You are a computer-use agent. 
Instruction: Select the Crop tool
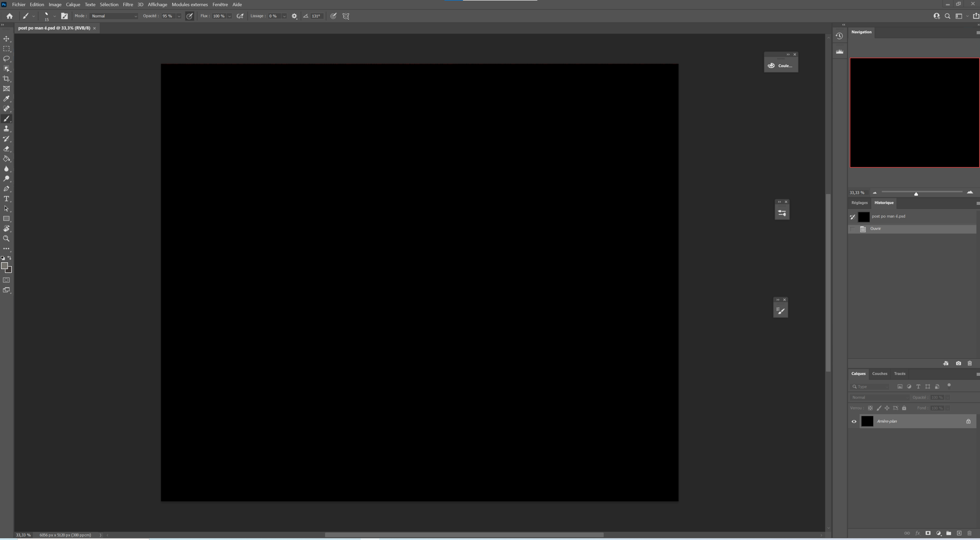tap(6, 78)
